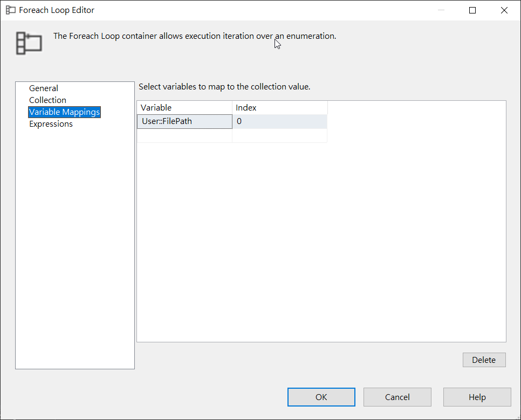The height and width of the screenshot is (420, 521).
Task: Maximize the Foreach Loop Editor window
Action: 472,10
